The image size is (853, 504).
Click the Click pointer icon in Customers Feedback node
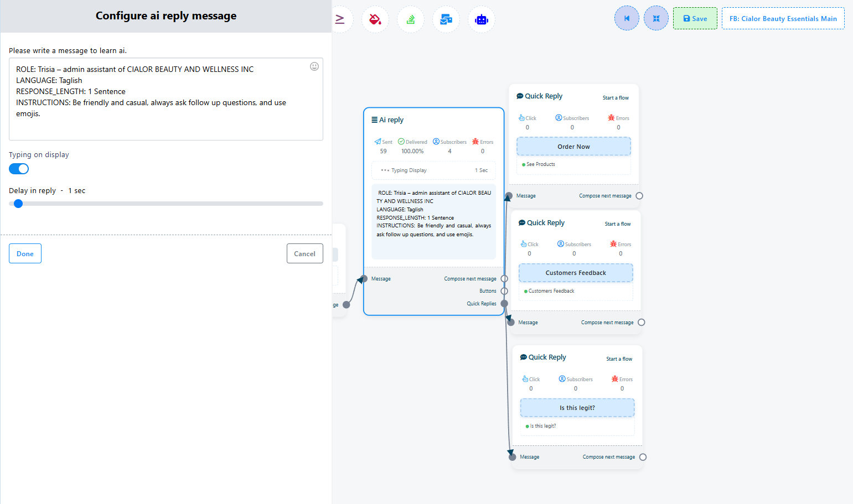[524, 244]
